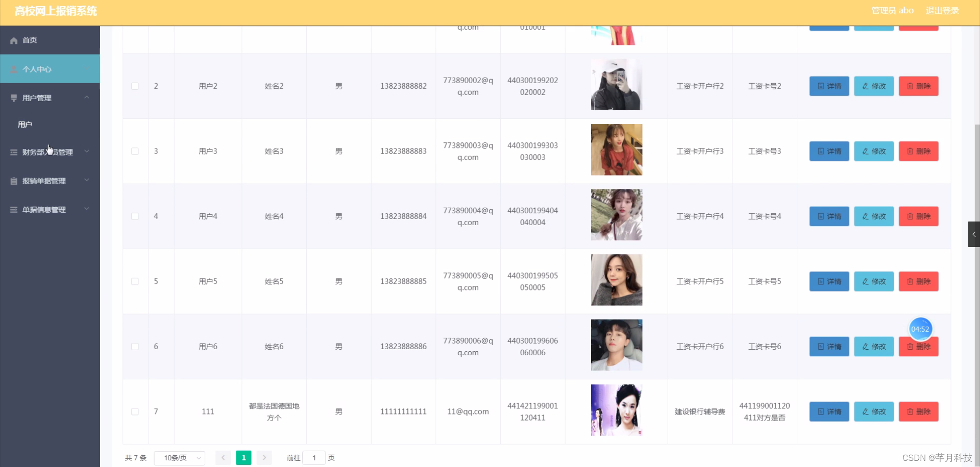Image resolution: width=980 pixels, height=467 pixels.
Task: Open the 财务部员管理 list icon
Action: point(13,152)
